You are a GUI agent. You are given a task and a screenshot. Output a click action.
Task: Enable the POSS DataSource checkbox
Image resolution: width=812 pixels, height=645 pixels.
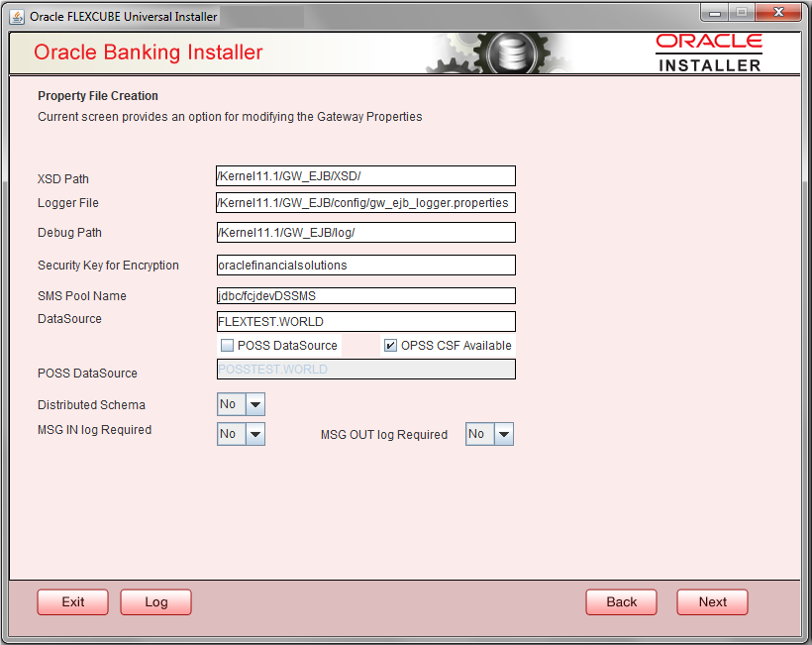point(227,346)
